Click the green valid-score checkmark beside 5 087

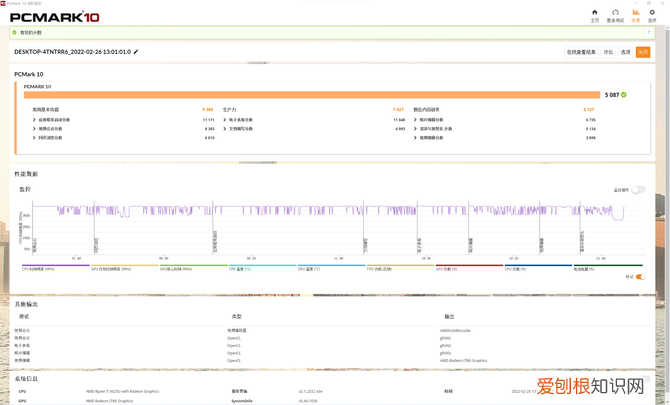[624, 95]
